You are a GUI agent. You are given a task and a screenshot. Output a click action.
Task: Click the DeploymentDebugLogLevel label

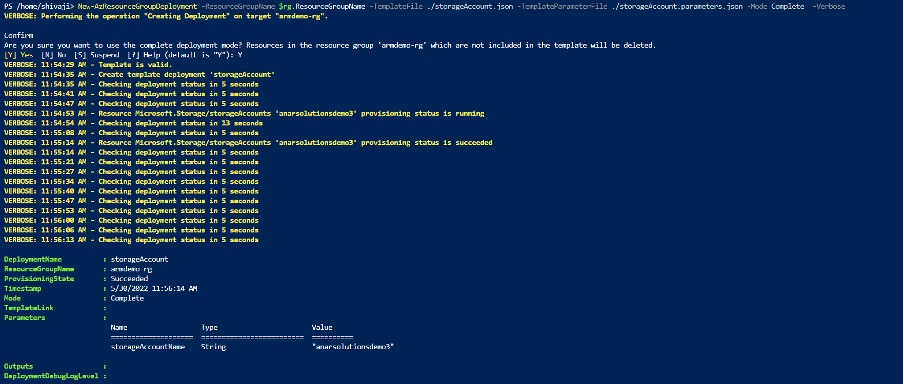tap(52, 376)
